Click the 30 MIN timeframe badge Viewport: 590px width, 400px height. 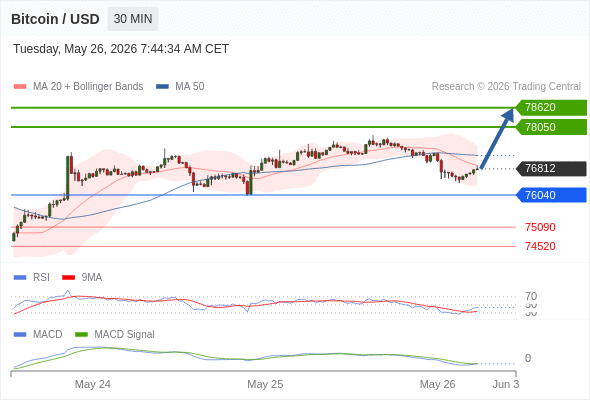(133, 19)
